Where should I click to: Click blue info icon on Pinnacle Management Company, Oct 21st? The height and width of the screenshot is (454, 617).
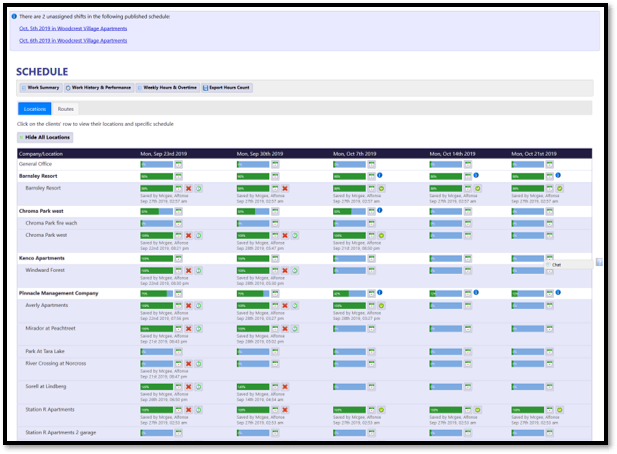[x=558, y=292]
